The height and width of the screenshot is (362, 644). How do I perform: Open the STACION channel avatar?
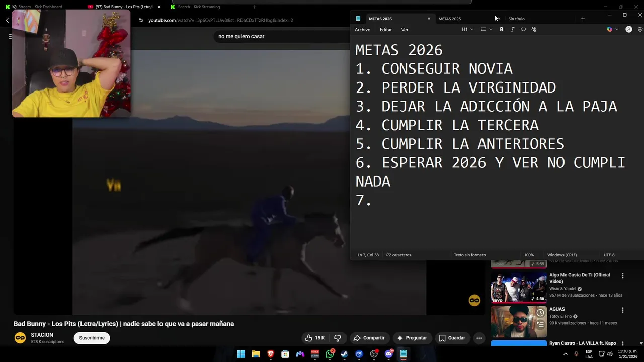coord(20,338)
